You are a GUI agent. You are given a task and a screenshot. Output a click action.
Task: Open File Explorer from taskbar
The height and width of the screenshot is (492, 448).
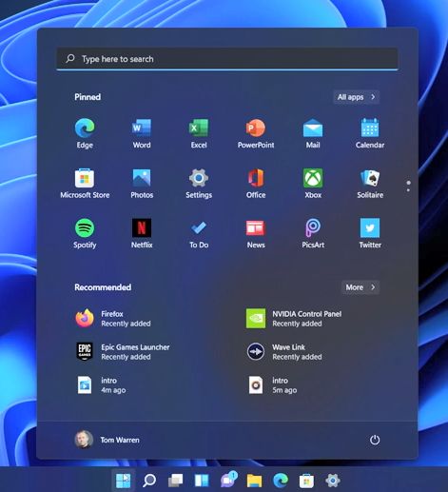tap(254, 481)
